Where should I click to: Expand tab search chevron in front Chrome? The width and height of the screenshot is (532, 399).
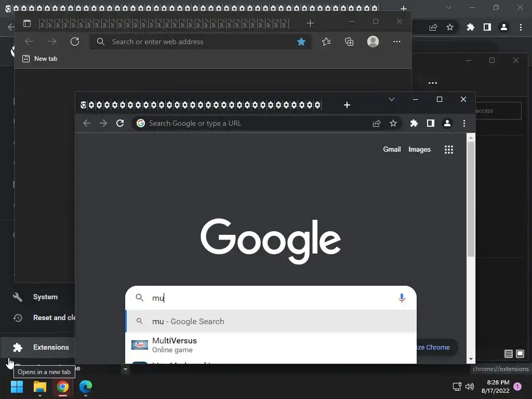[x=392, y=99]
